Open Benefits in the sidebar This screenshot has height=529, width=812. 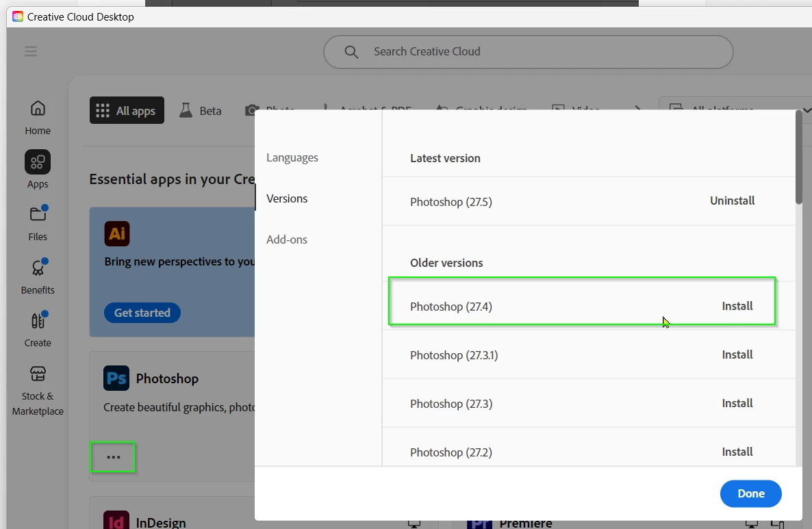(x=38, y=276)
